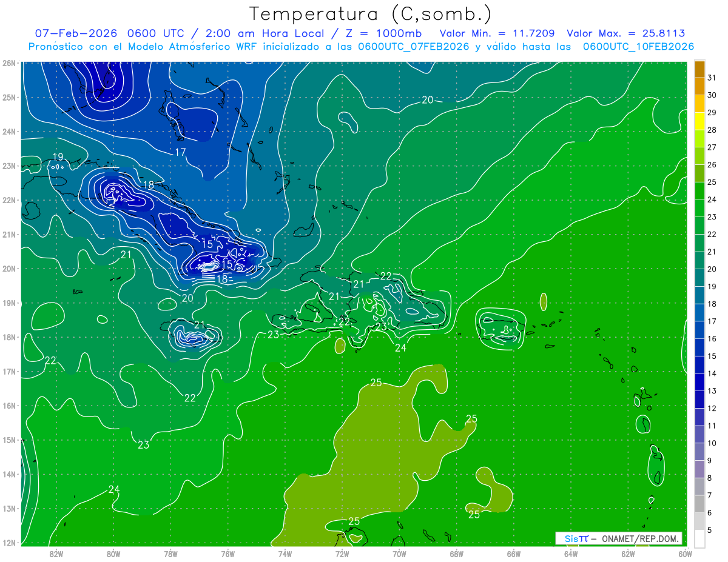The image size is (728, 562).
Task: Click the "66W" longitude label
Action: point(513,553)
